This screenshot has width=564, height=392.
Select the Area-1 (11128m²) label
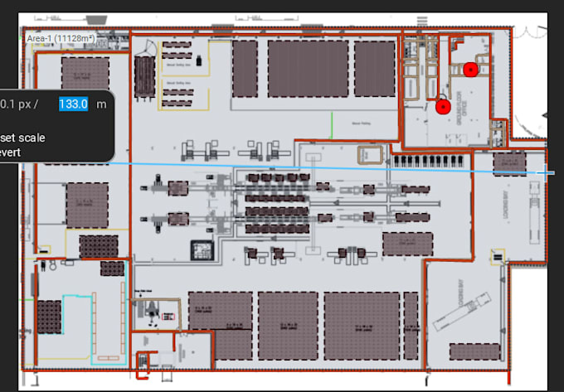point(61,38)
